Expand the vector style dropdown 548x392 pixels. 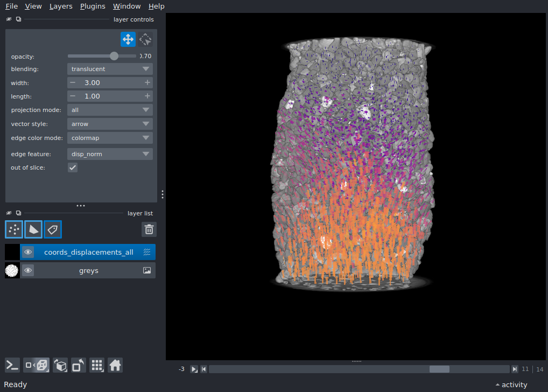click(x=110, y=124)
